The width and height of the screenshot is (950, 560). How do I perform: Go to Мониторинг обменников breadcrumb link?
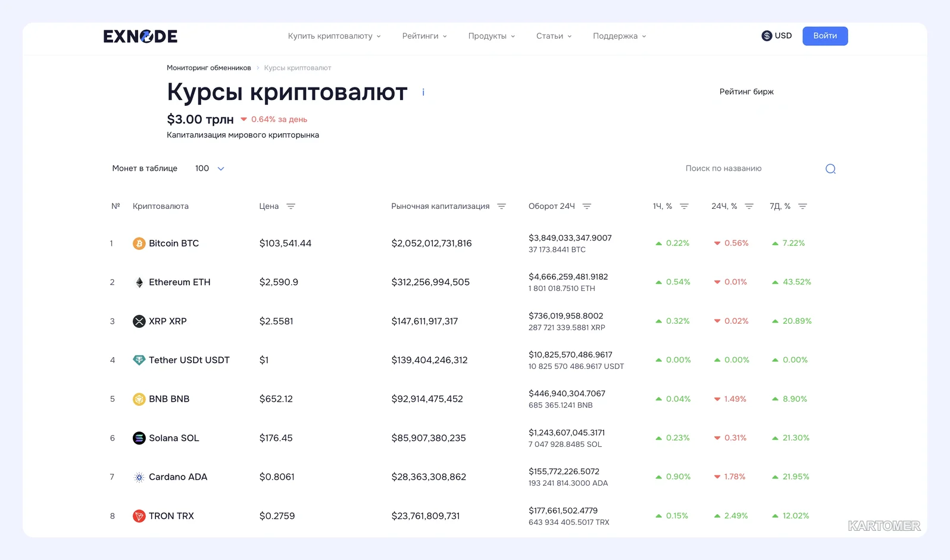pyautogui.click(x=209, y=68)
